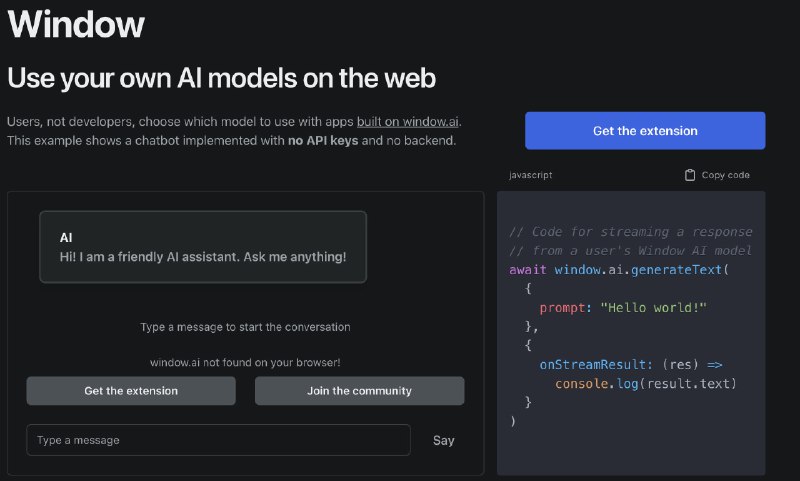The image size is (800, 481).
Task: Click Join the community button
Action: point(360,391)
